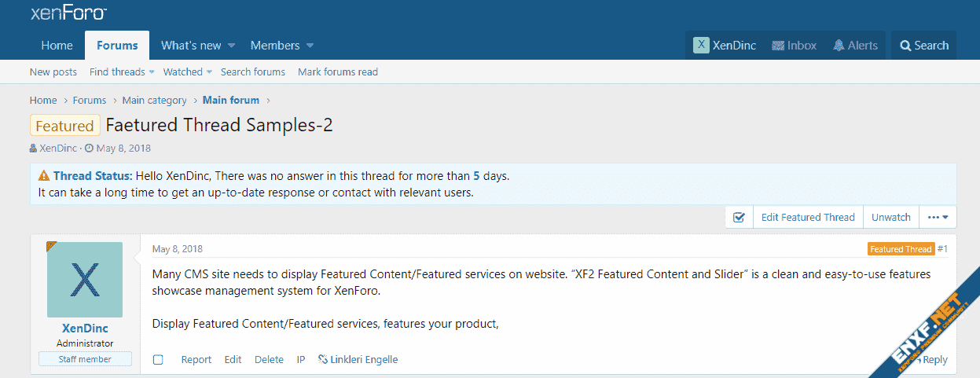Expand the Members dropdown arrow
The height and width of the screenshot is (378, 980).
coord(310,46)
